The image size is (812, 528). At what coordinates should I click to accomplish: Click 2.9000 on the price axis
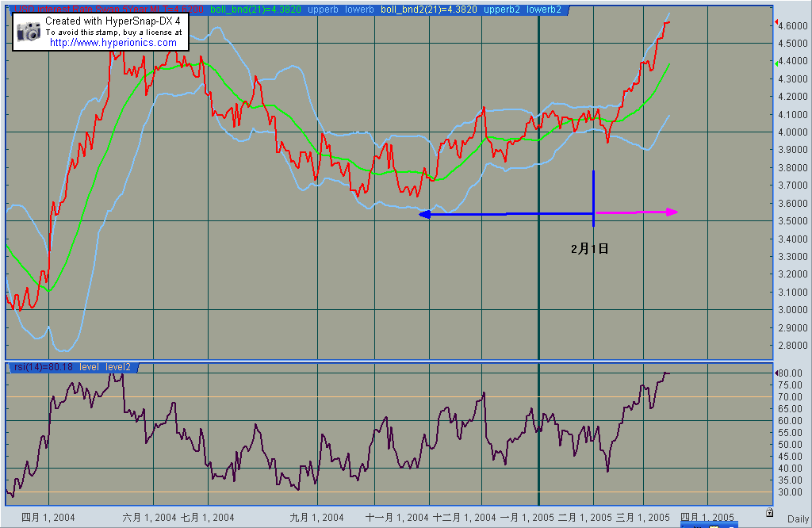793,327
